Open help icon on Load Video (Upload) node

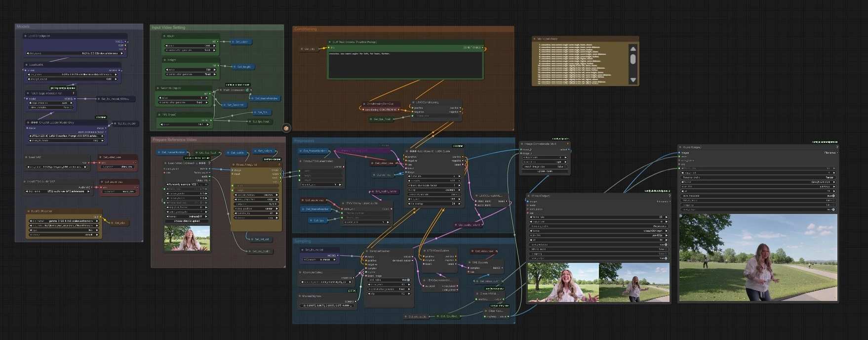[x=209, y=163]
